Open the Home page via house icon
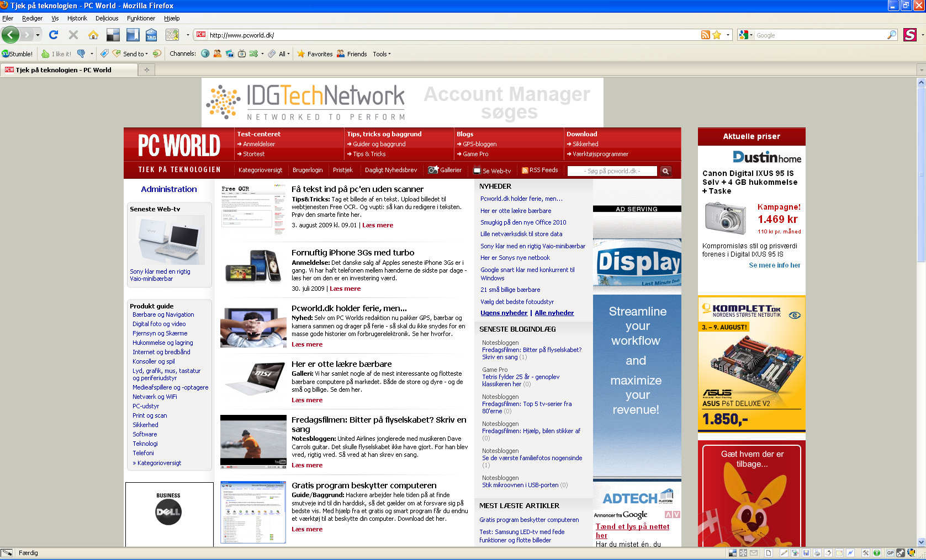The width and height of the screenshot is (926, 560). coord(93,35)
